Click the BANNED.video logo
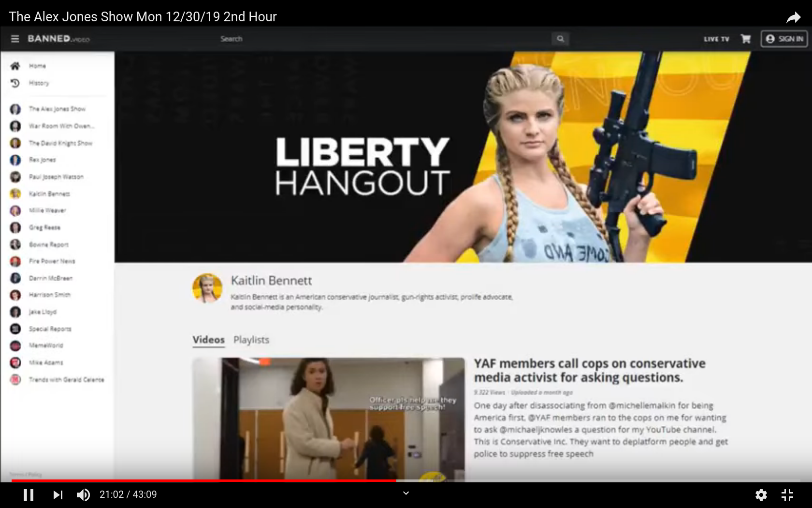Screen dimensions: 812x508 pyautogui.click(x=58, y=39)
